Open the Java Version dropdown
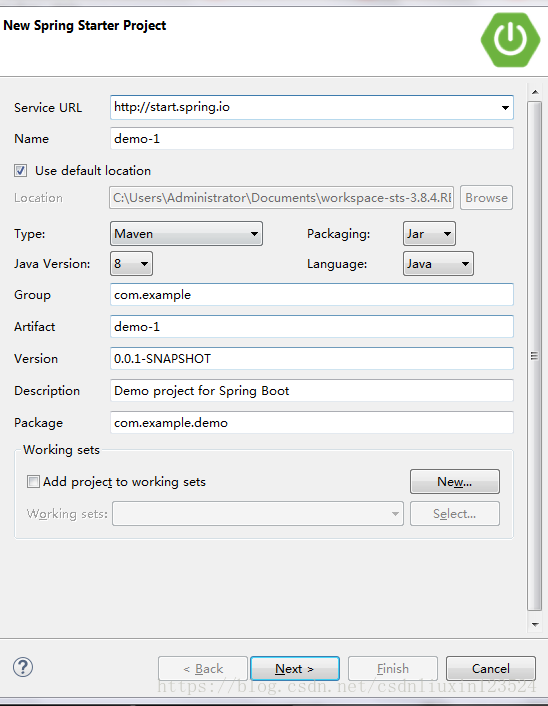Viewport: 548px width, 706px height. [131, 263]
